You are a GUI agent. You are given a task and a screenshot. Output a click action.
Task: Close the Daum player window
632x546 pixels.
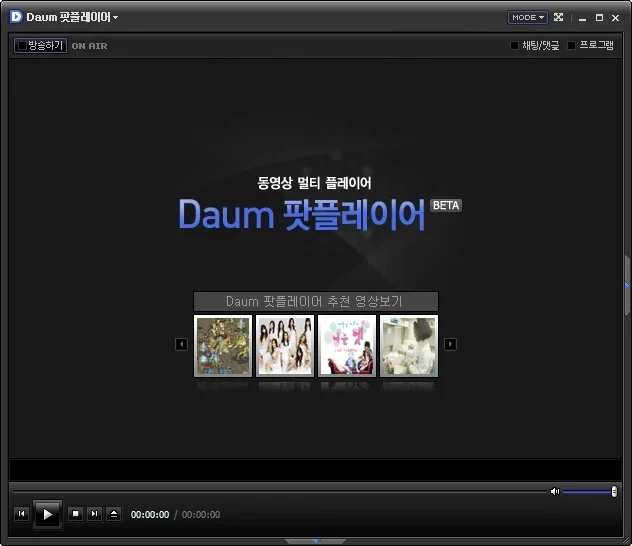tap(615, 18)
